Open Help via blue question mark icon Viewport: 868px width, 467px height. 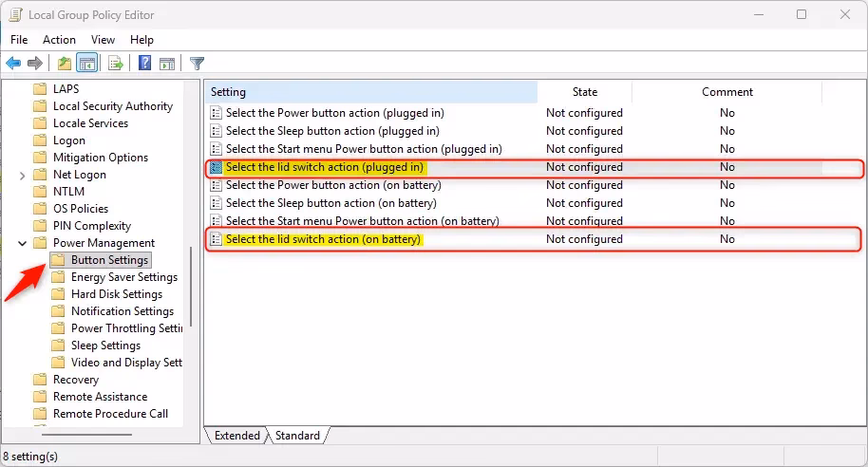pyautogui.click(x=145, y=64)
